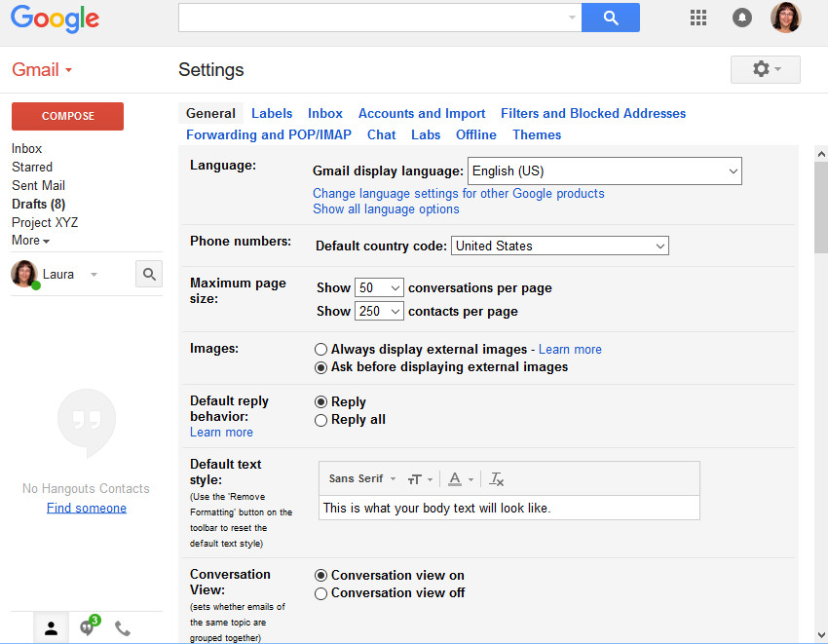This screenshot has height=644, width=828.
Task: Open the Inbox folder in sidebar
Action: point(27,148)
